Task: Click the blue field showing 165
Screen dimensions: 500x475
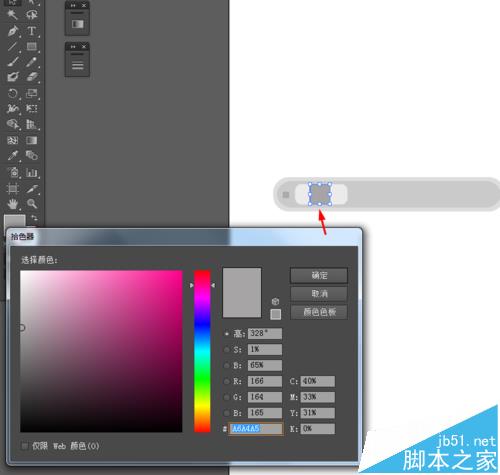Action: pos(265,413)
